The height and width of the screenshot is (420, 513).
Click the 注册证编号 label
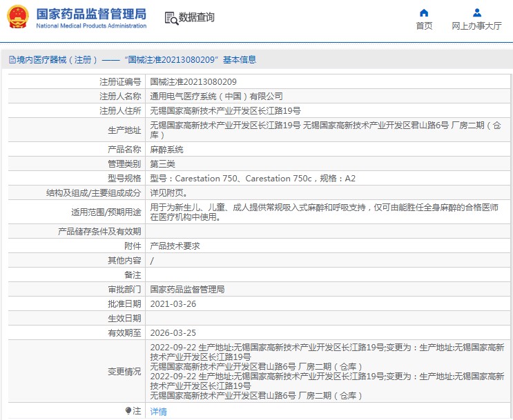tap(120, 81)
